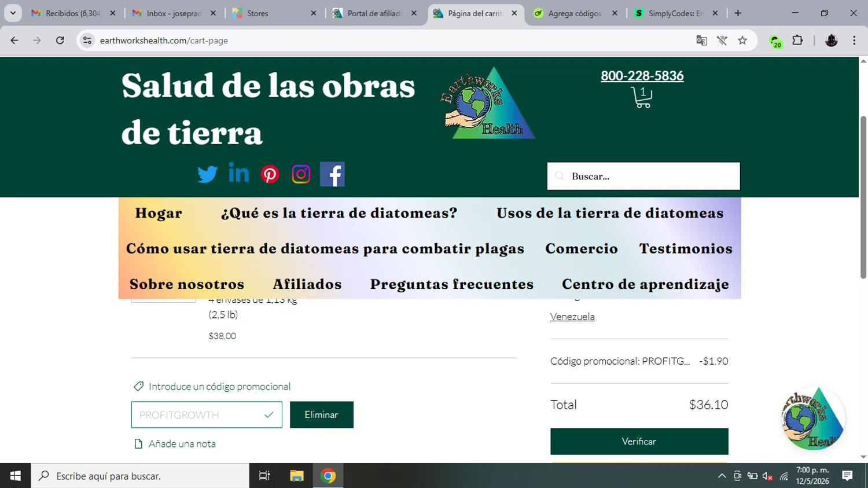Bookmark this page with the star
868x488 pixels.
click(742, 41)
